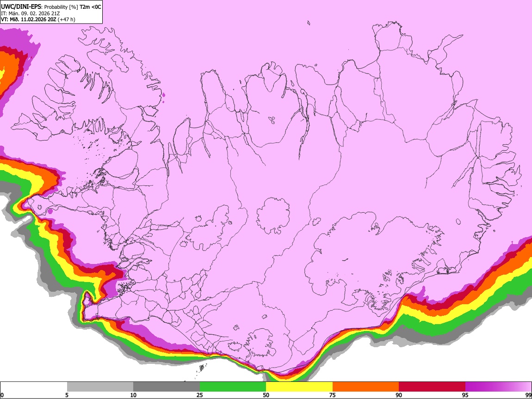
Task: Click the 'IT: Mán. 09. 02. 2026 21Z' line
Action: tap(31, 13)
